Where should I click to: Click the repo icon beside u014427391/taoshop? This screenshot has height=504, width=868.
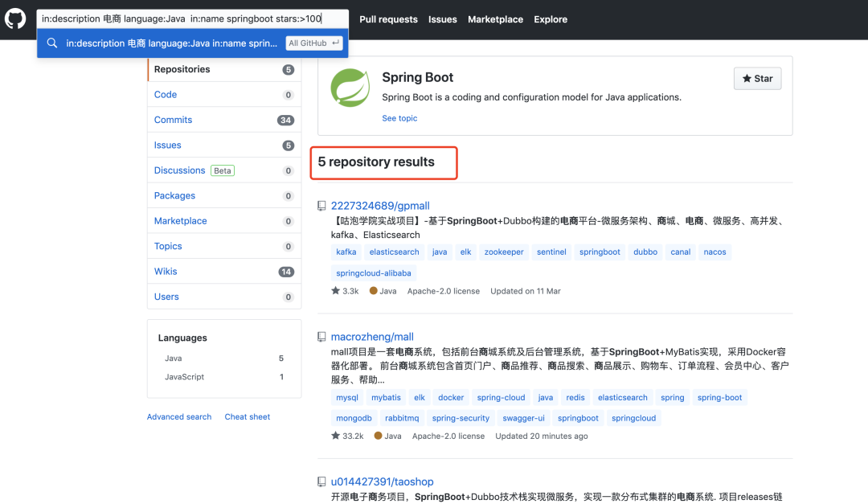(321, 481)
